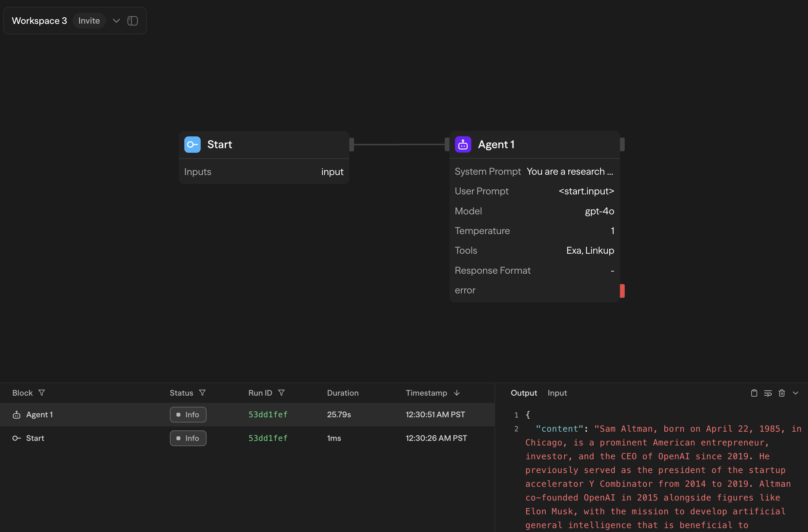808x532 pixels.
Task: Collapse the output panel with the chevron
Action: click(796, 393)
